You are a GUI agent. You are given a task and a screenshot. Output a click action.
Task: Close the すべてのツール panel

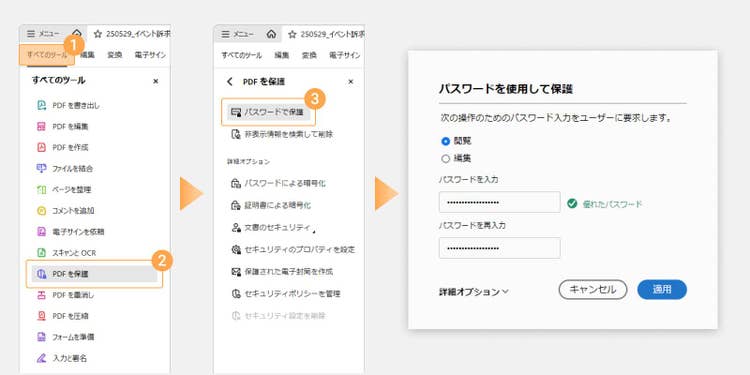tap(155, 81)
